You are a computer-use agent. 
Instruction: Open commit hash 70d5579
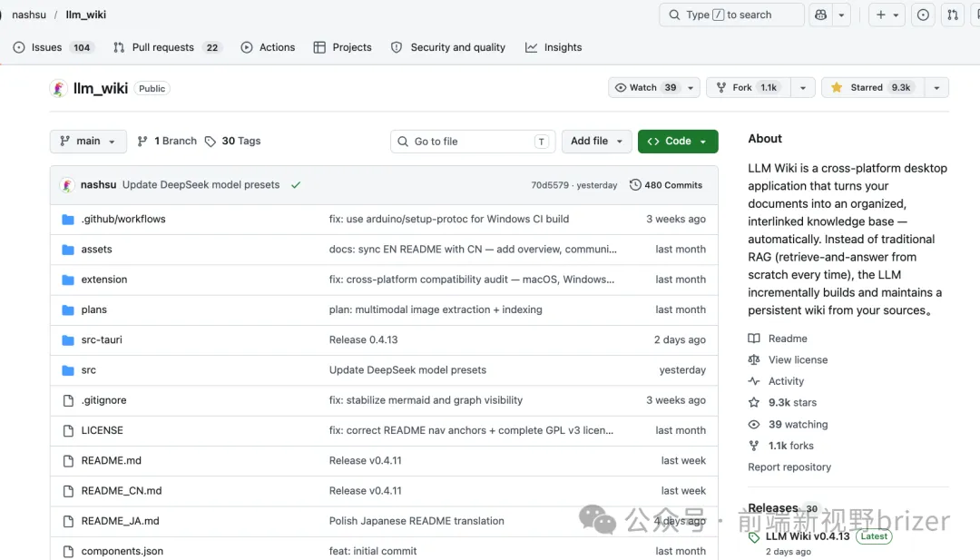click(x=550, y=186)
